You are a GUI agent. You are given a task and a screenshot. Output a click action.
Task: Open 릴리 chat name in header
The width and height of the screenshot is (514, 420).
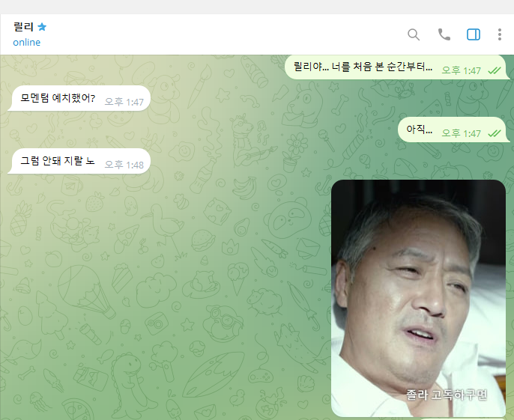click(x=23, y=26)
